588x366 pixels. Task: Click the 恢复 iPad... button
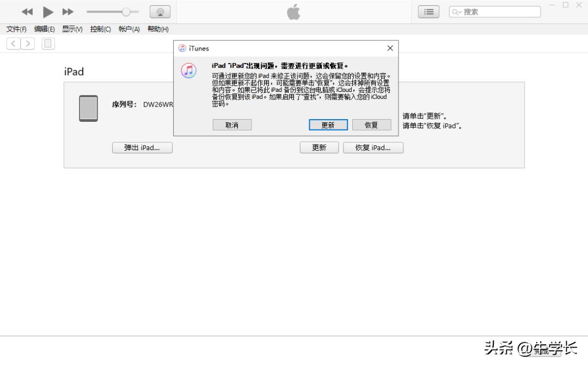373,147
